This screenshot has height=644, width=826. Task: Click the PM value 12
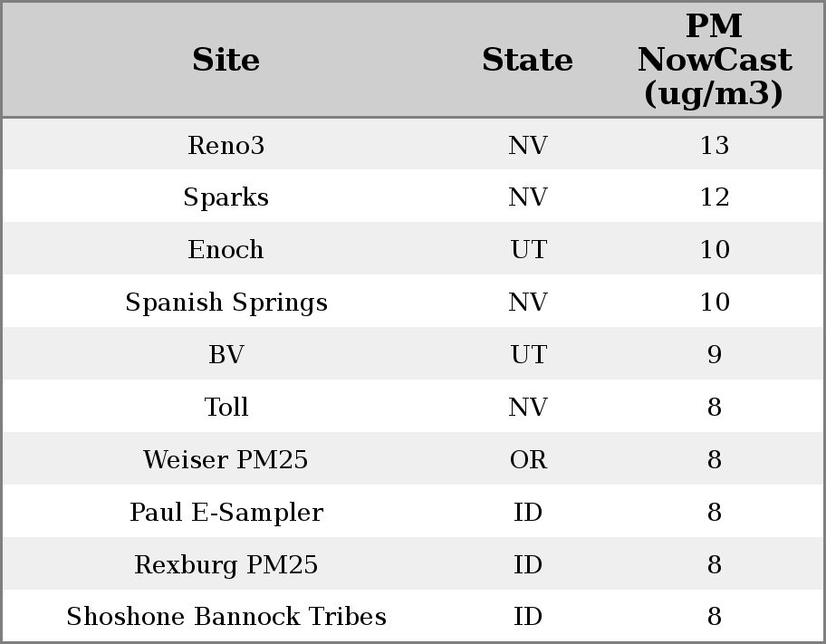714,197
